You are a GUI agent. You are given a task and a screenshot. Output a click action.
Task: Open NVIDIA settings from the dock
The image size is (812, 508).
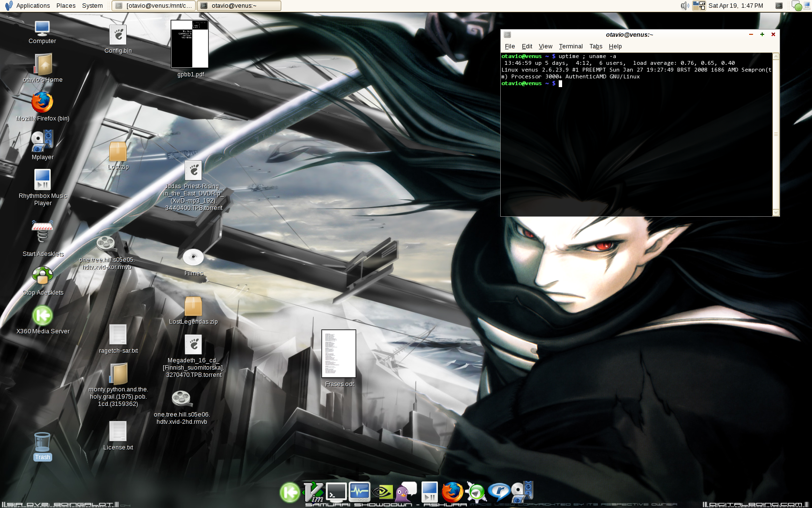(x=382, y=493)
